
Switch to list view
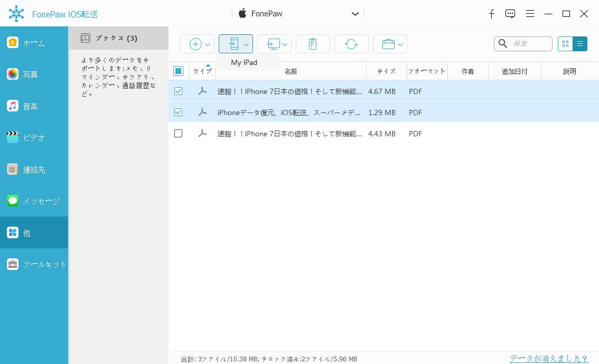tap(579, 43)
